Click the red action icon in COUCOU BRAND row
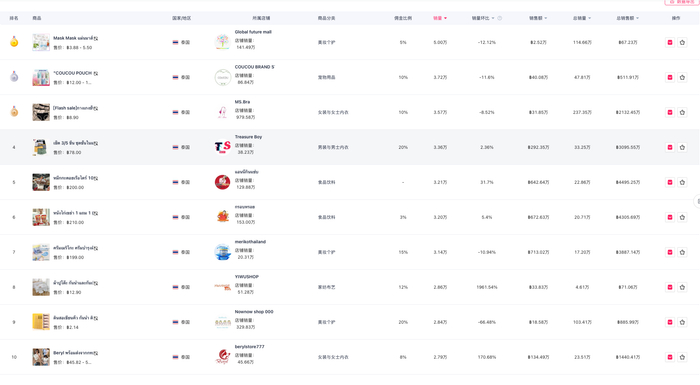The height and width of the screenshot is (385, 700). (x=670, y=77)
